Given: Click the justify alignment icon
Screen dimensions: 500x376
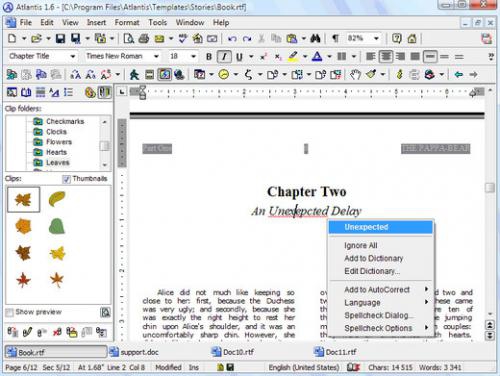Looking at the screenshot, I should (x=415, y=57).
